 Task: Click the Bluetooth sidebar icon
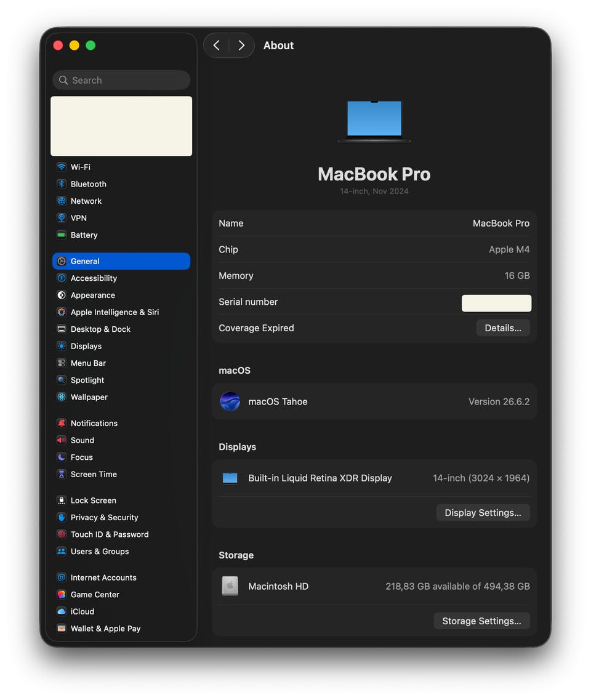click(62, 184)
